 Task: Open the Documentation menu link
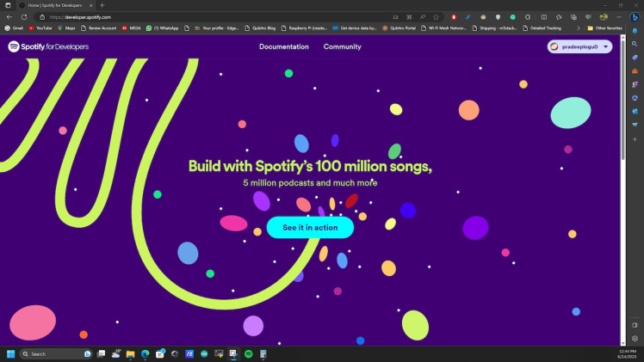[x=284, y=46]
